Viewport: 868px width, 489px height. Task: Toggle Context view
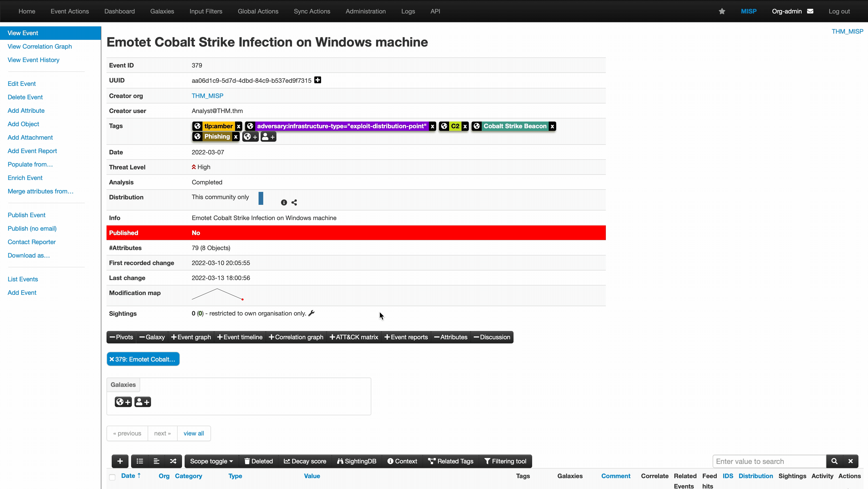coord(402,461)
